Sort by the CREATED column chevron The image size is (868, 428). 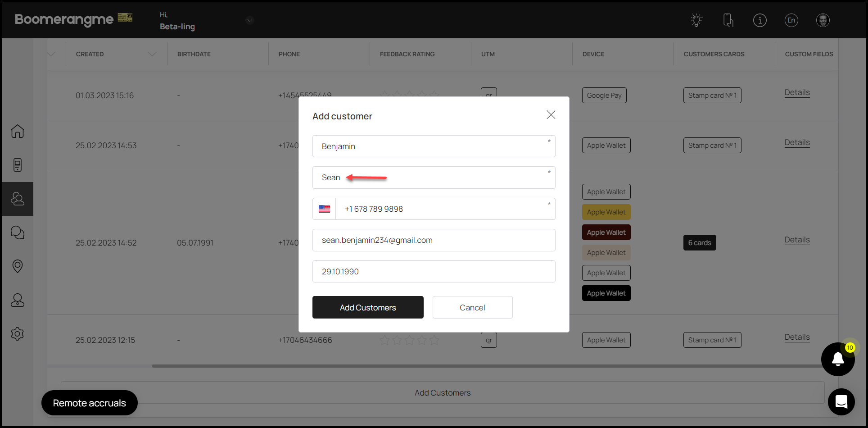[152, 54]
